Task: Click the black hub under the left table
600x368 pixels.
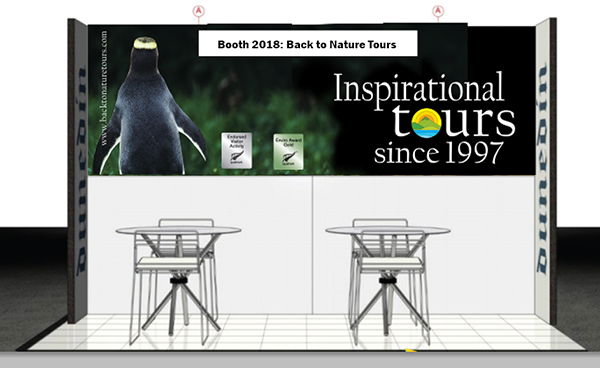Action: point(178,280)
